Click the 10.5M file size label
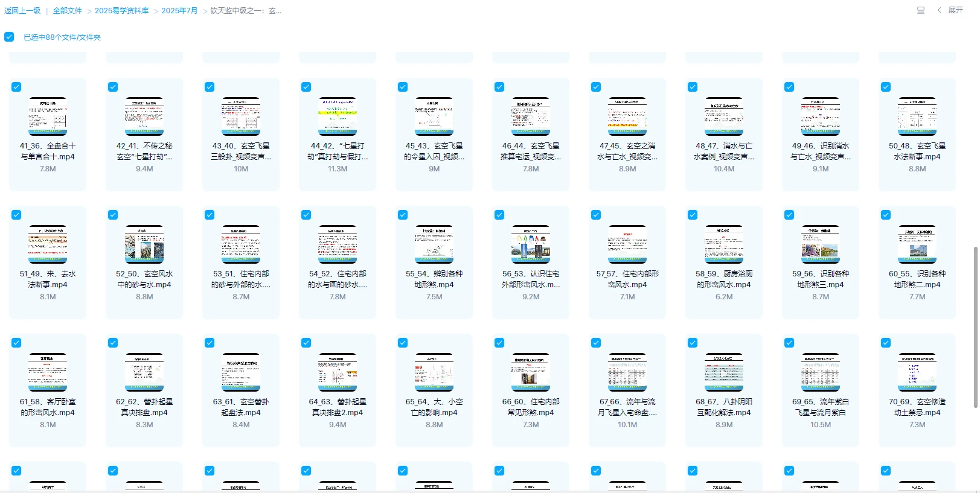The height and width of the screenshot is (493, 980). coord(821,425)
